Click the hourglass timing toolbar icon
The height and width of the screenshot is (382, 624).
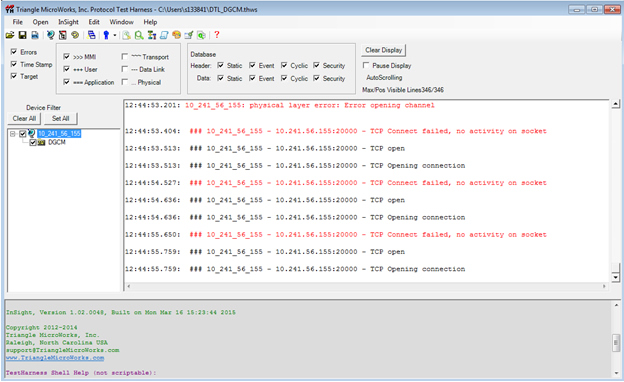pos(151,35)
